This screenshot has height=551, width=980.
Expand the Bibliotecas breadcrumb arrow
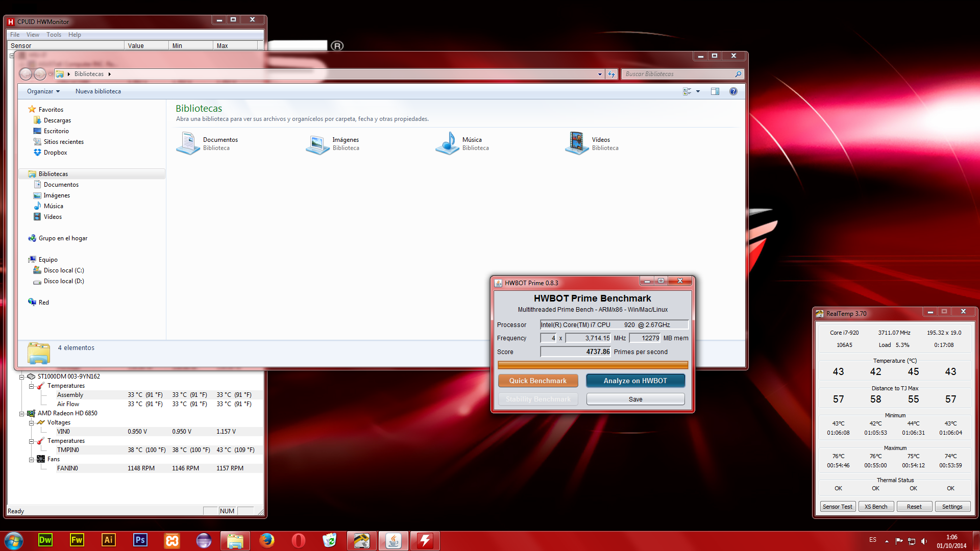point(109,74)
